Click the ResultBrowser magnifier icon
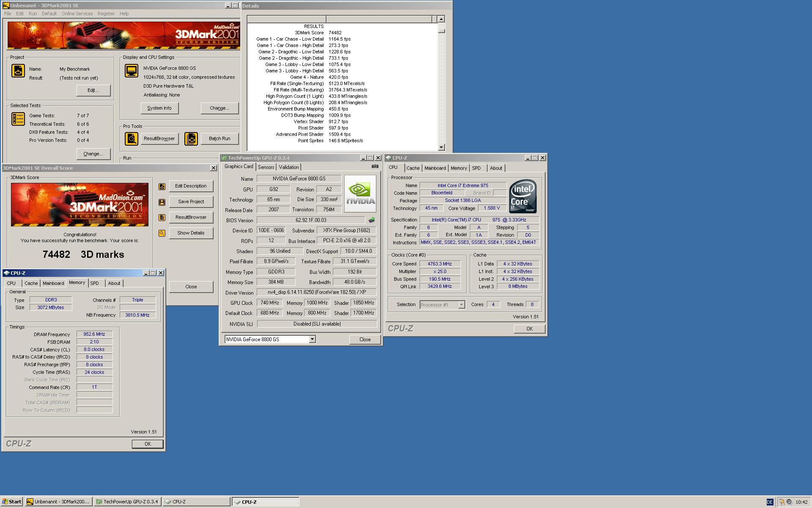This screenshot has width=812, height=508. coord(132,138)
